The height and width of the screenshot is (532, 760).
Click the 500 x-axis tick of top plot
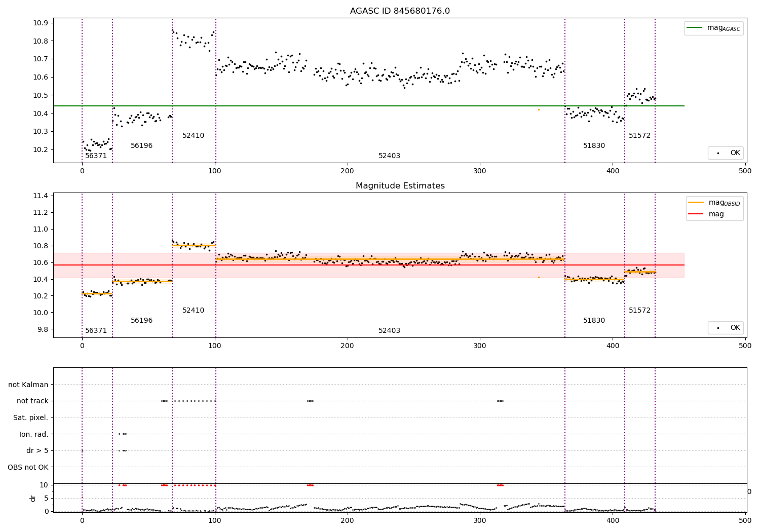[x=745, y=171]
